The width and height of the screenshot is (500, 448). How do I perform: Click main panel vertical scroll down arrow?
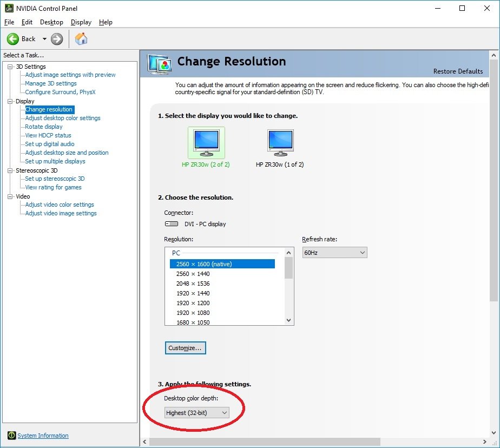[494, 433]
